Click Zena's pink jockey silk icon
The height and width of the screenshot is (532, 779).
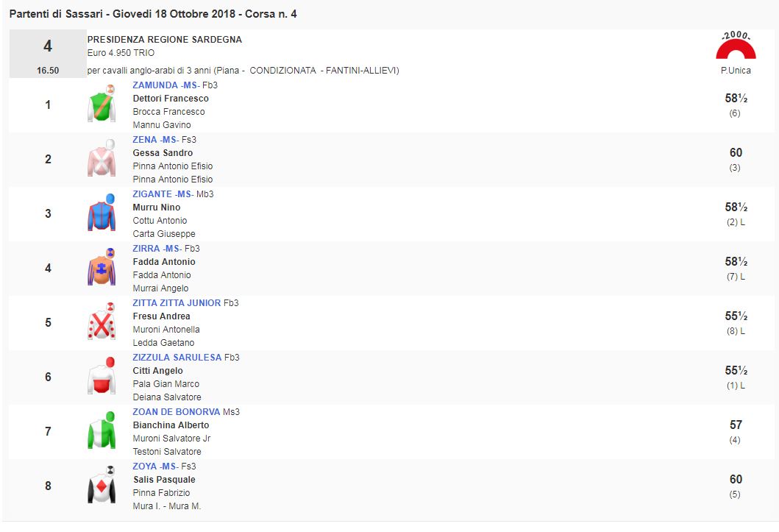click(x=101, y=159)
